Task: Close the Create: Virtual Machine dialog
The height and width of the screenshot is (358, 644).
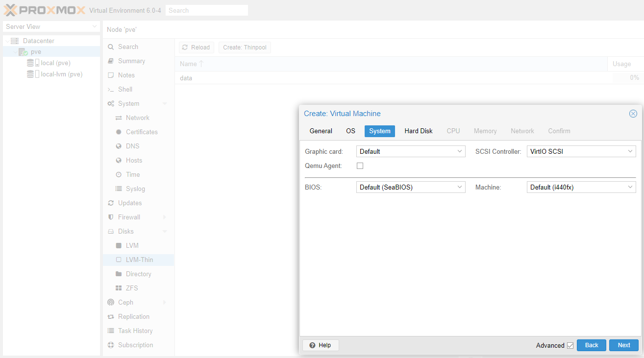Action: [633, 114]
